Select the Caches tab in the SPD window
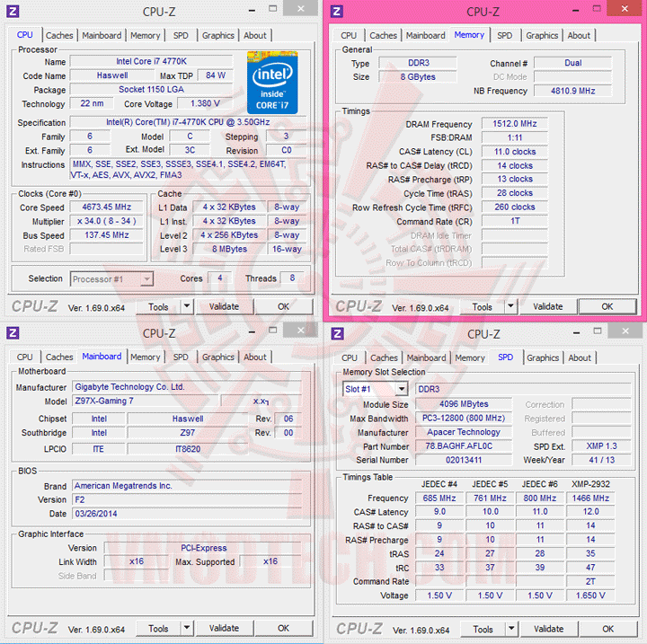Viewport: 647px width, 644px height. (384, 358)
